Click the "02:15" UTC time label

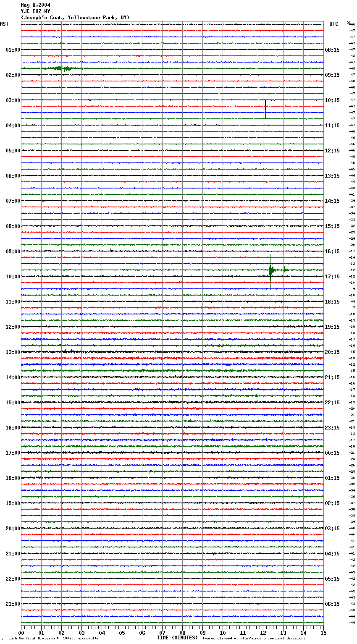[332, 503]
